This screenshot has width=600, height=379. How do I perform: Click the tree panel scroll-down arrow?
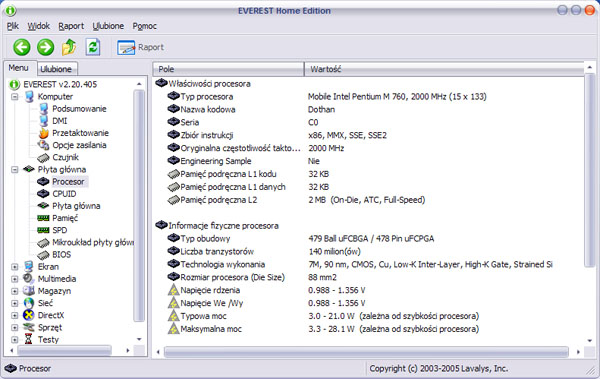[139, 339]
